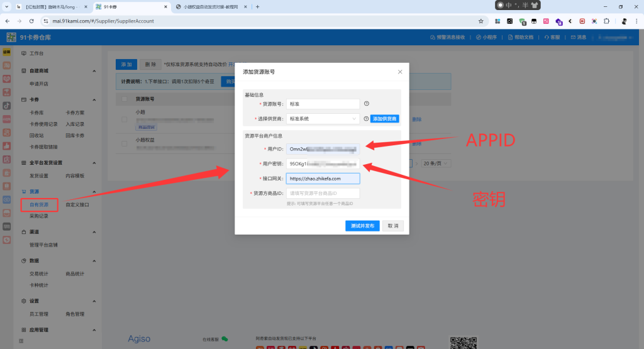Click the 货源方商品ID input field

click(x=323, y=193)
